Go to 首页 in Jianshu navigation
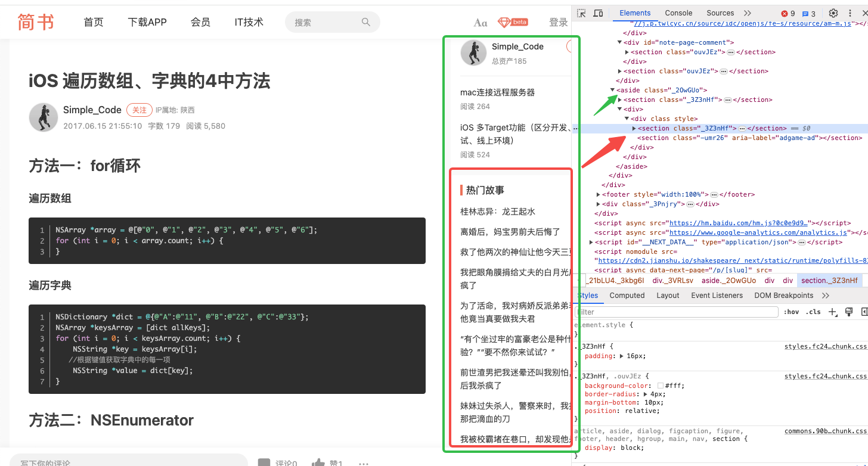 [94, 22]
